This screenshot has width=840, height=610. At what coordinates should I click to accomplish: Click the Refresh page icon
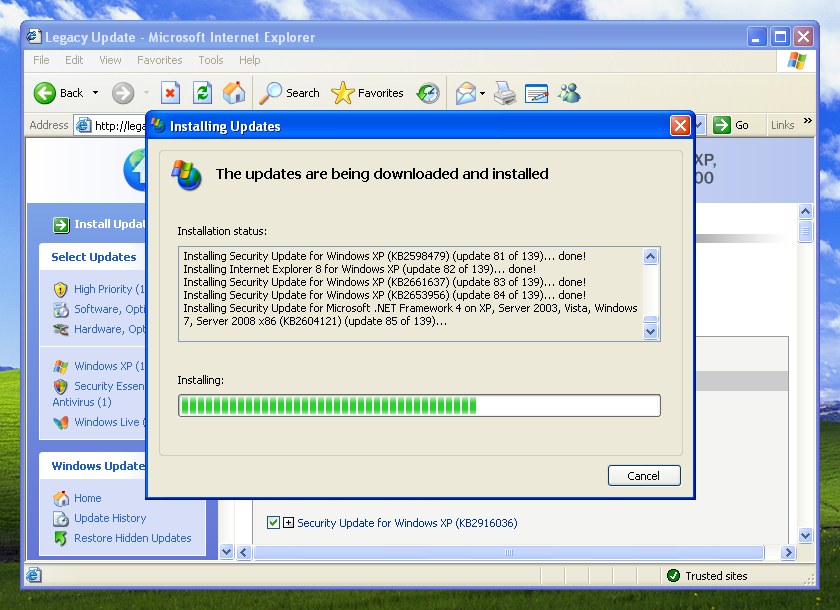(x=202, y=93)
